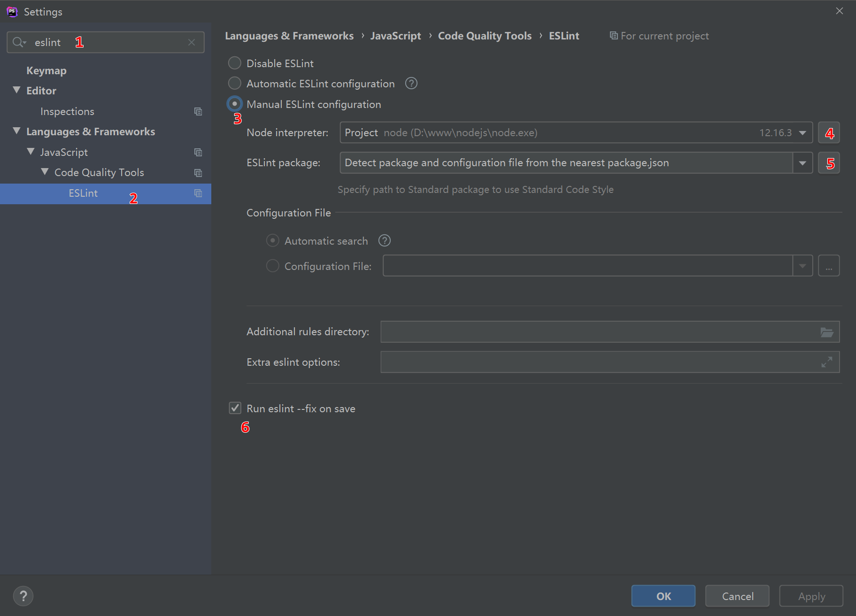The width and height of the screenshot is (856, 616).
Task: Select Keymap in the settings tree
Action: point(46,71)
